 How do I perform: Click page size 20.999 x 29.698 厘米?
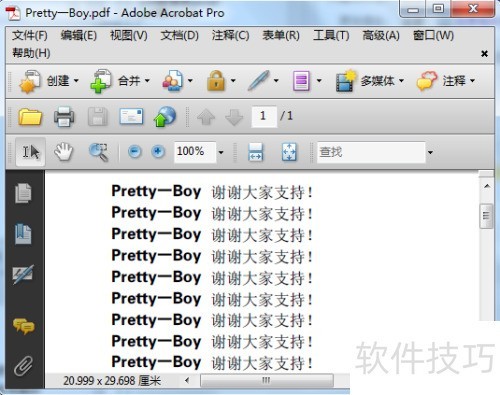[x=112, y=380]
